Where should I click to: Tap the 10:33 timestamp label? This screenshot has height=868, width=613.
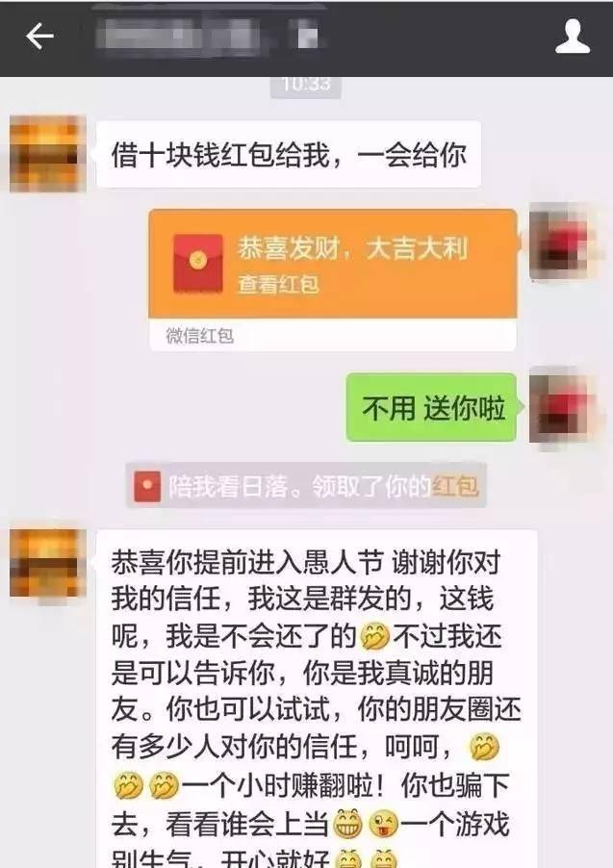click(x=306, y=85)
